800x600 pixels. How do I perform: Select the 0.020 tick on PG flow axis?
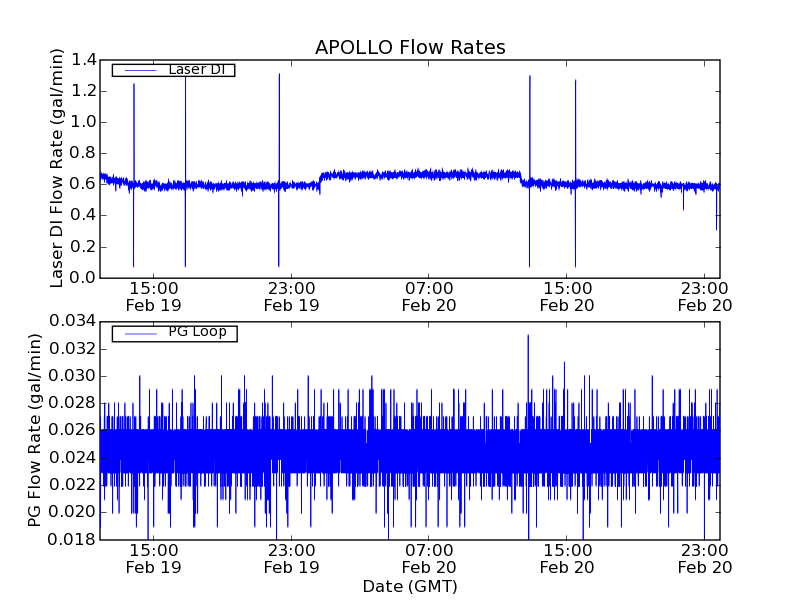point(72,512)
